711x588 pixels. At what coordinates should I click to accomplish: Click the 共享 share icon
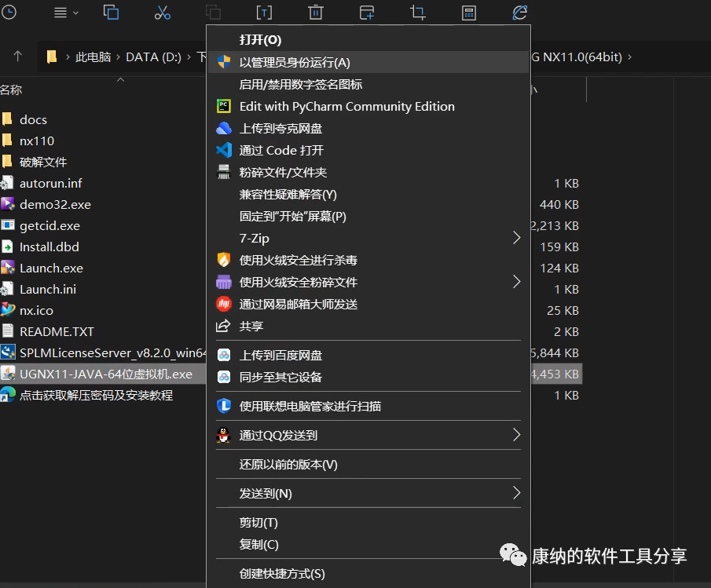tap(223, 326)
